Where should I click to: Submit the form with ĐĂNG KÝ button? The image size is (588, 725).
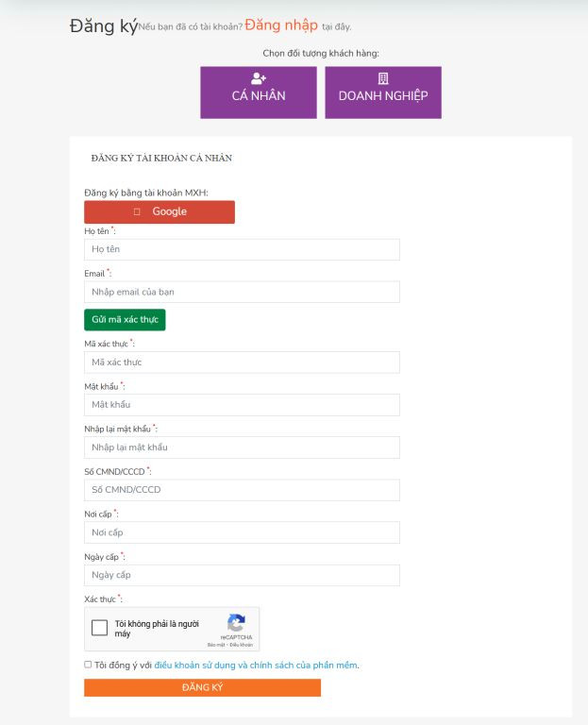pos(202,687)
